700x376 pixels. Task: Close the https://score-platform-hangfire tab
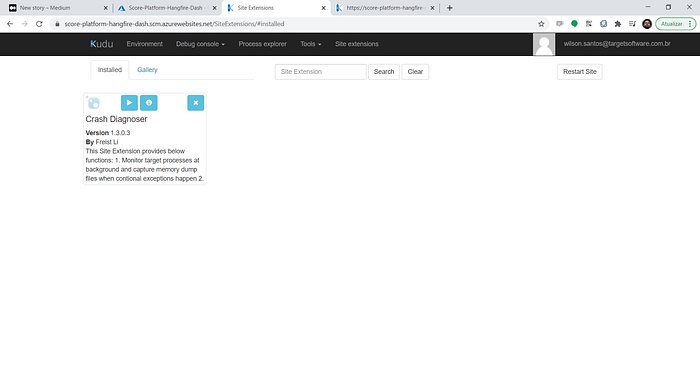[x=432, y=8]
